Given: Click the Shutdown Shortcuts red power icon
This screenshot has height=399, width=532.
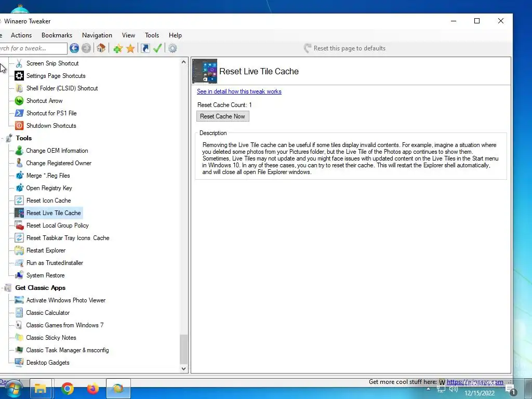Looking at the screenshot, I should [x=19, y=126].
